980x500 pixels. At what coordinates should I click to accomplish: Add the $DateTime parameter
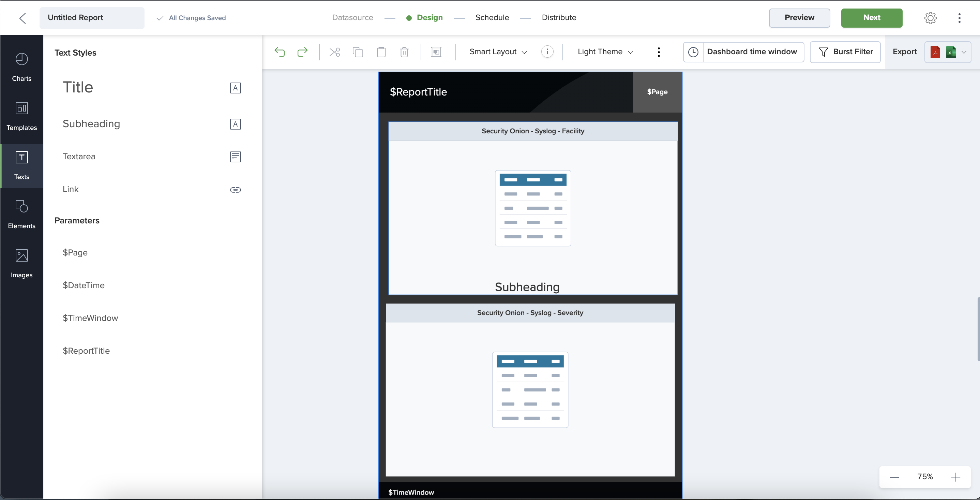[x=84, y=285]
